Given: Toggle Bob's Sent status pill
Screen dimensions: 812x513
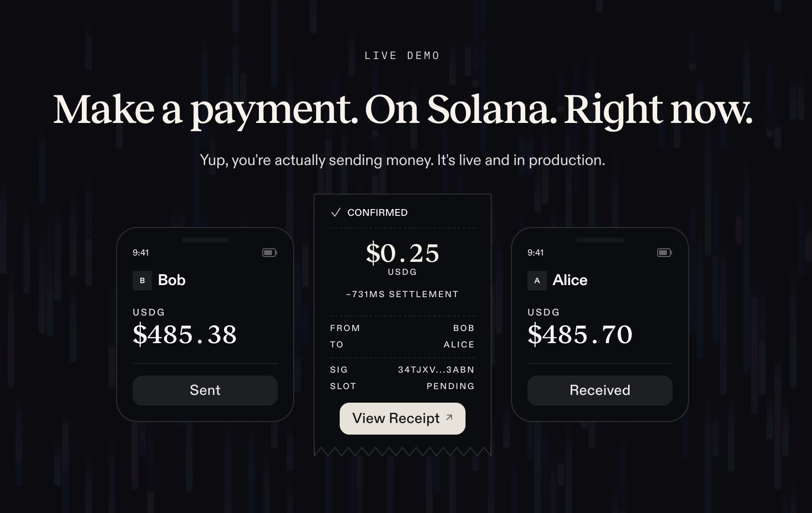Looking at the screenshot, I should [205, 390].
